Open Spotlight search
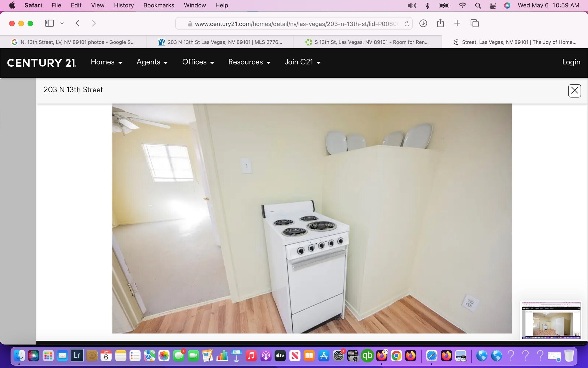 click(478, 5)
